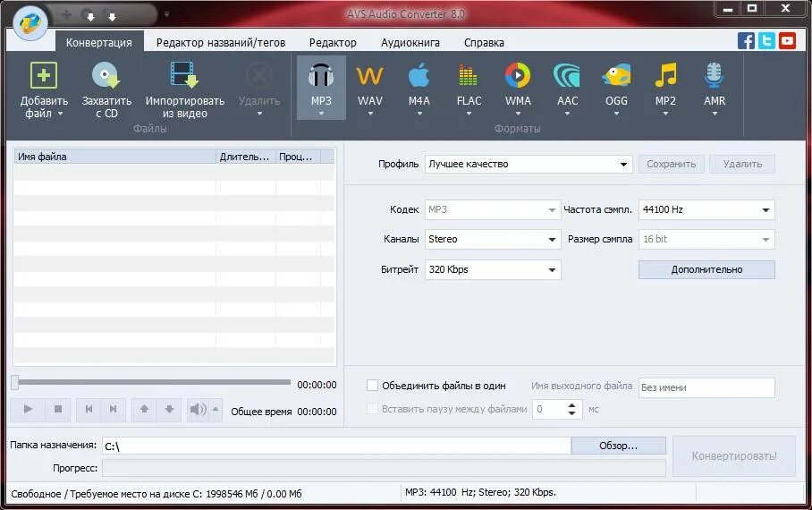812x510 pixels.
Task: Open the Редактор названий/тегов tab
Action: (221, 43)
